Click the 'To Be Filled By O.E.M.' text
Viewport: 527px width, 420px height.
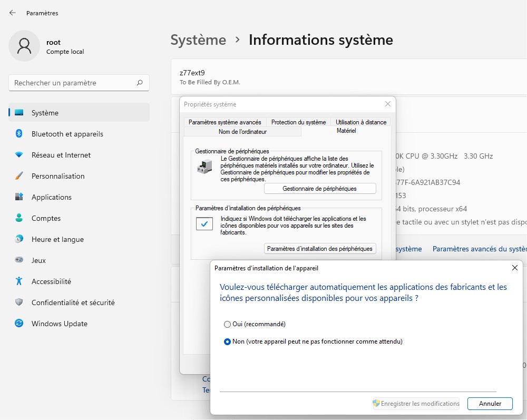[210, 82]
